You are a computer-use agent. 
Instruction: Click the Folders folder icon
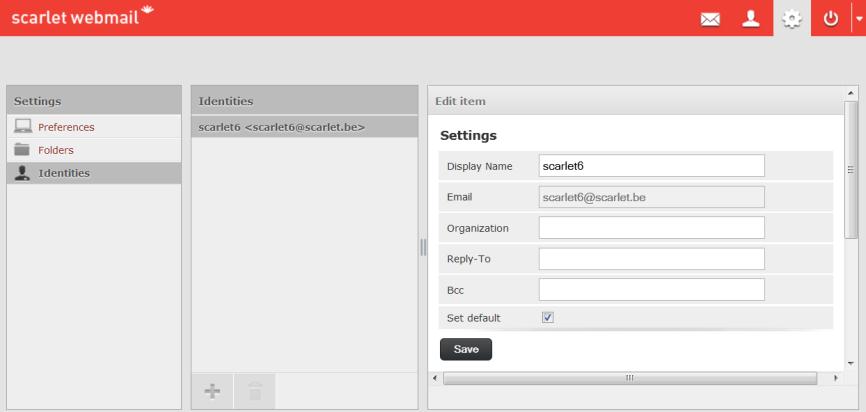pos(22,150)
